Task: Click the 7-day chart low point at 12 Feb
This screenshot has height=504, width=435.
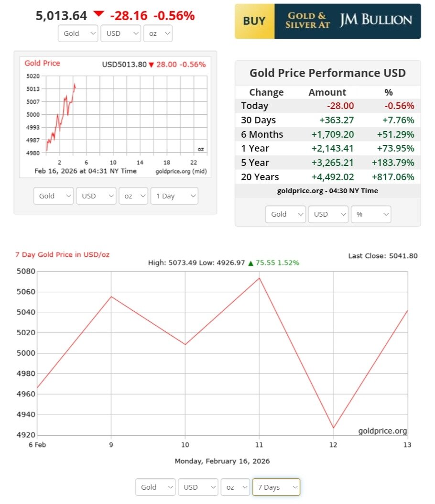Action: [x=333, y=428]
